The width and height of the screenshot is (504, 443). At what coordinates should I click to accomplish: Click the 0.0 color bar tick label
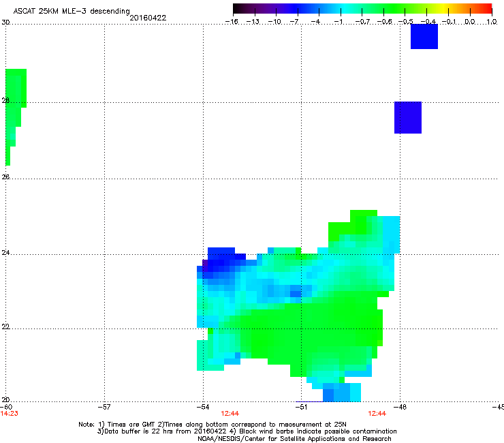pos(470,22)
